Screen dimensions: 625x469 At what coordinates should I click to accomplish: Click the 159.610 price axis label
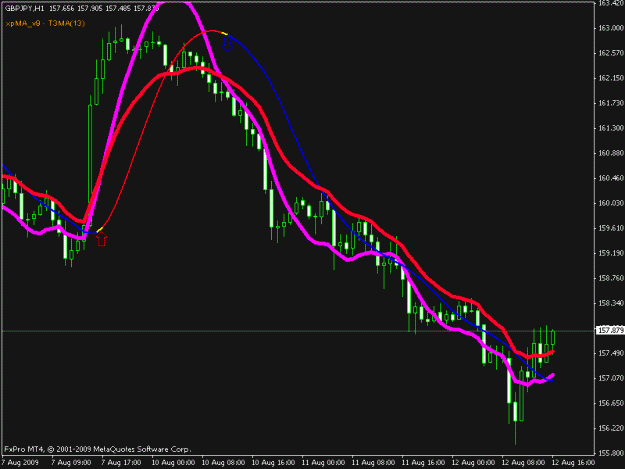[x=611, y=228]
